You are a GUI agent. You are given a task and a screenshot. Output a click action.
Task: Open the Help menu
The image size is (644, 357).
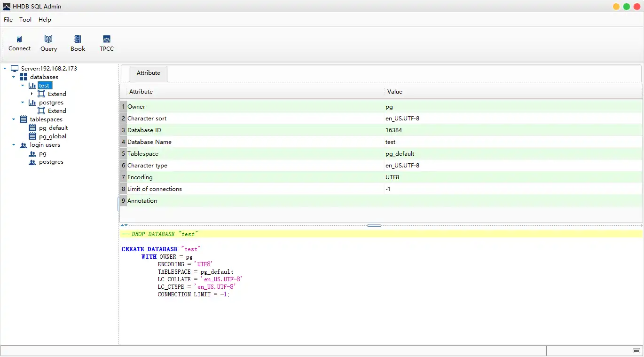pyautogui.click(x=45, y=20)
